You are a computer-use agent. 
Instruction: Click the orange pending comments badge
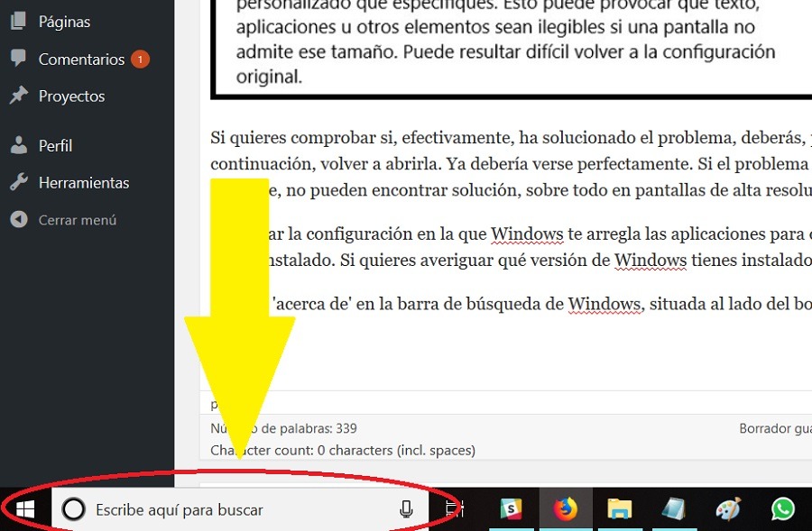[x=140, y=60]
